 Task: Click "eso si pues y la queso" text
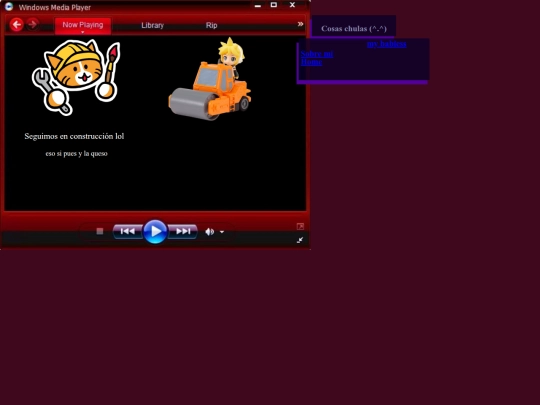[x=76, y=154]
